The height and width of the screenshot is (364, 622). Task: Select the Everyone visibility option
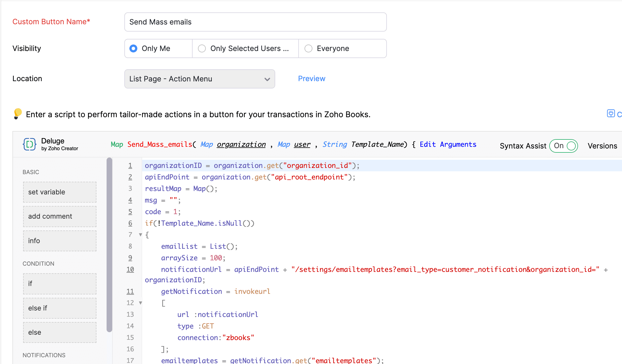click(342, 48)
